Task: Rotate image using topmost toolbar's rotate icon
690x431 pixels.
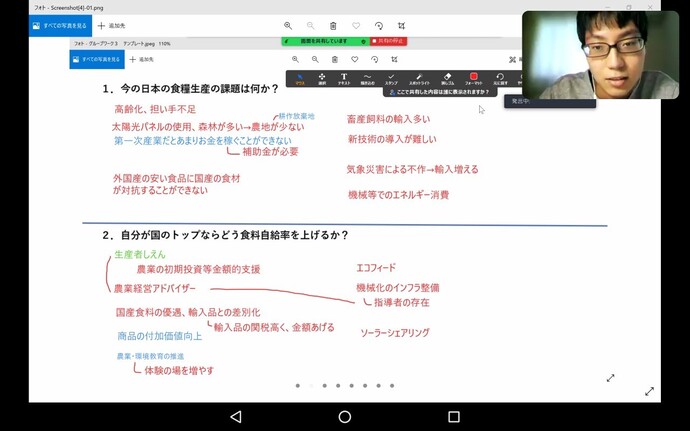Action: [x=379, y=25]
